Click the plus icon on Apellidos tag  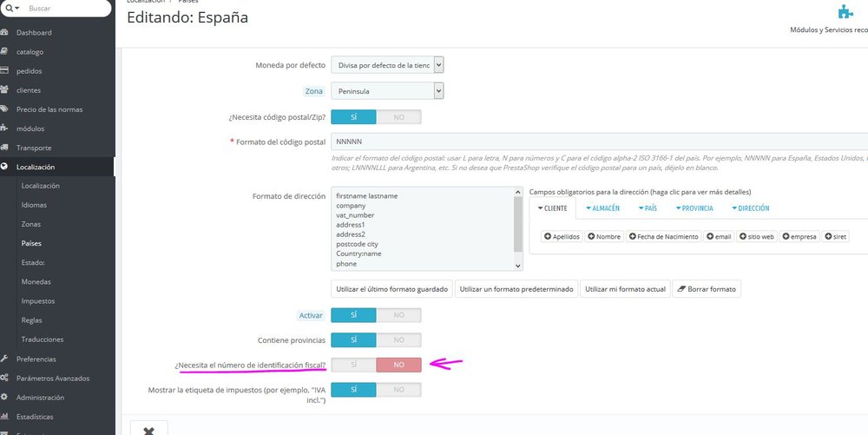click(x=548, y=236)
